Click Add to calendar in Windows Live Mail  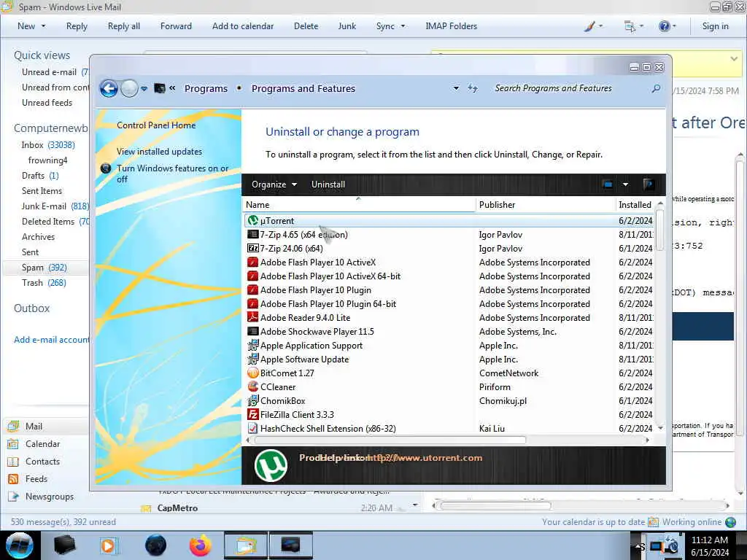tap(243, 26)
